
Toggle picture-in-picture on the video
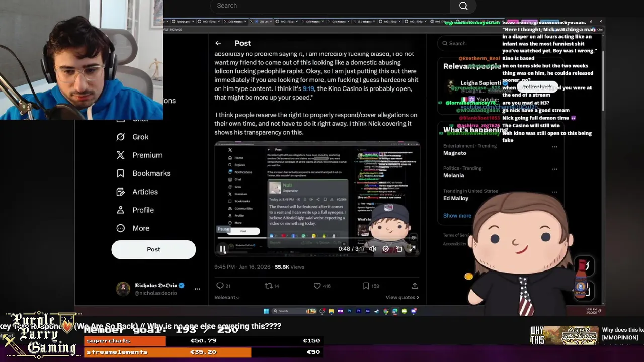click(399, 249)
